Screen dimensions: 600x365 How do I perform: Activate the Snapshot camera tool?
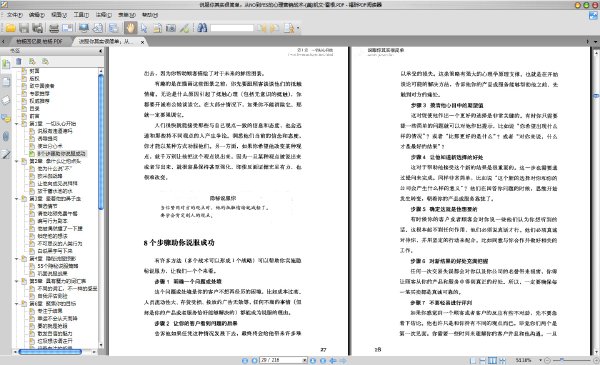coord(171,28)
